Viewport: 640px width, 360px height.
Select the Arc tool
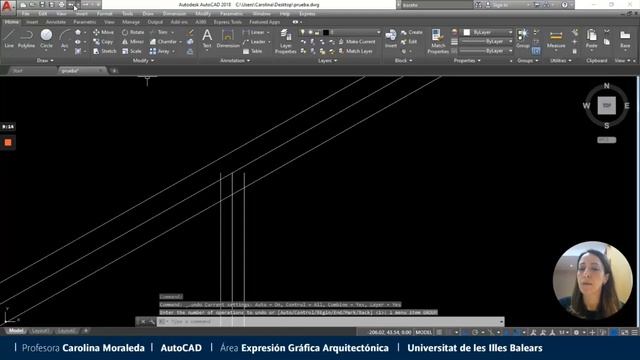tap(64, 39)
